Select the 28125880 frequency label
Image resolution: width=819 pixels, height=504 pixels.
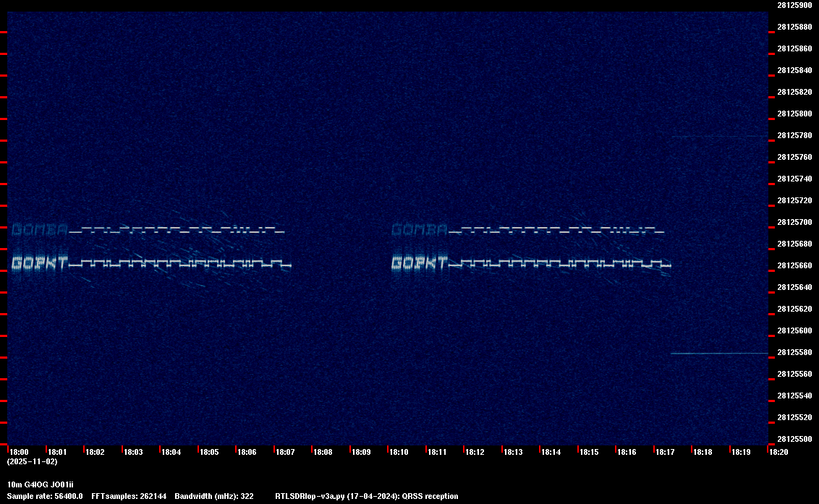794,27
